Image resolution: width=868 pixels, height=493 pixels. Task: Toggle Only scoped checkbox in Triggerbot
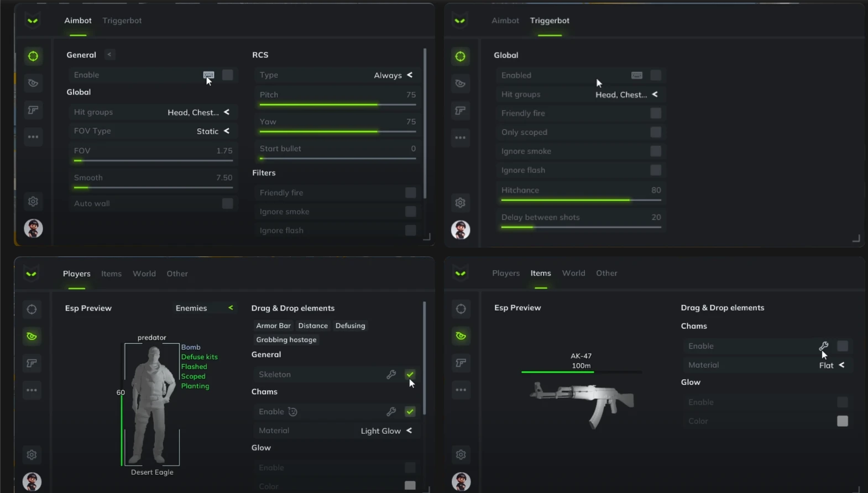pos(656,132)
